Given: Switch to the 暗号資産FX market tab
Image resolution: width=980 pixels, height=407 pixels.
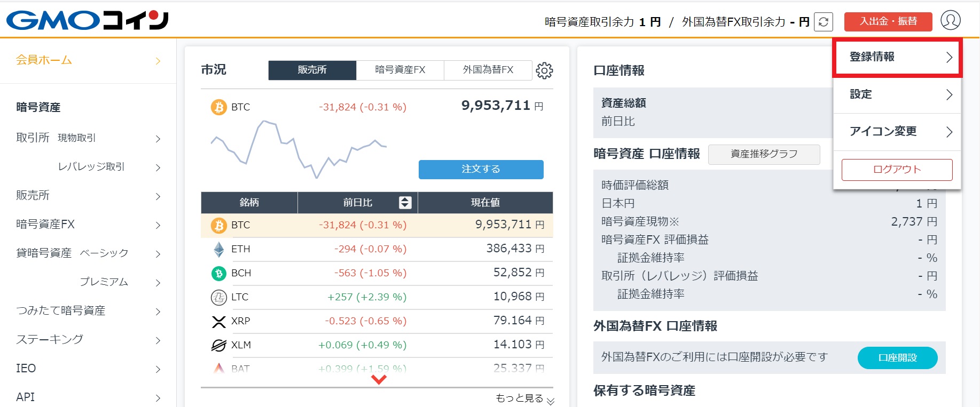Looking at the screenshot, I should click(400, 70).
